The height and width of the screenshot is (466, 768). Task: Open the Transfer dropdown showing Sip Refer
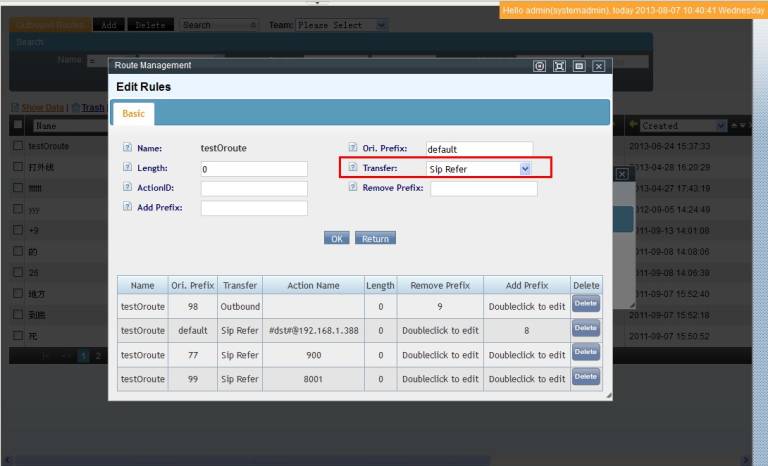point(478,169)
